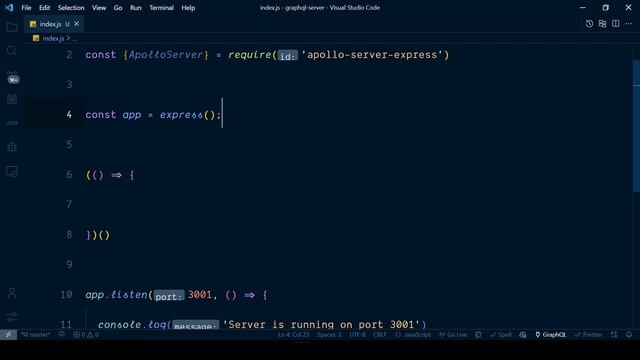Open the Run menu
The width and height of the screenshot is (640, 360).
136,7
